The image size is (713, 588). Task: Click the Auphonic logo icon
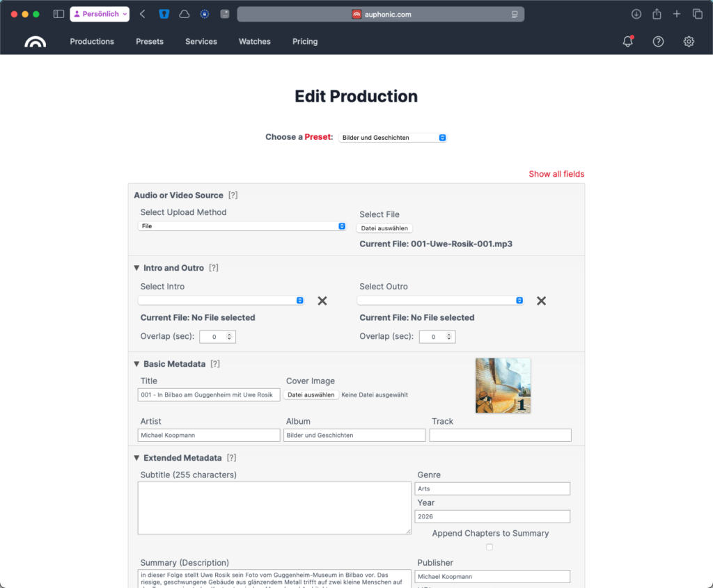(35, 42)
